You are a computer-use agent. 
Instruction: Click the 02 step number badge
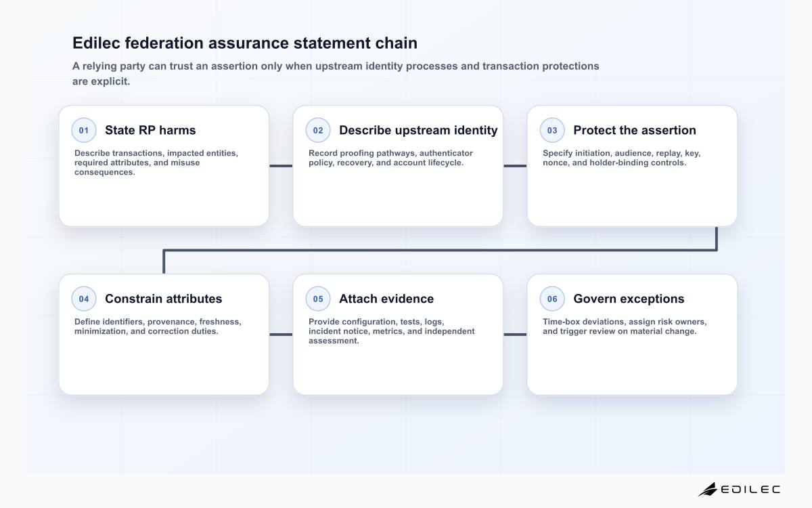[318, 130]
